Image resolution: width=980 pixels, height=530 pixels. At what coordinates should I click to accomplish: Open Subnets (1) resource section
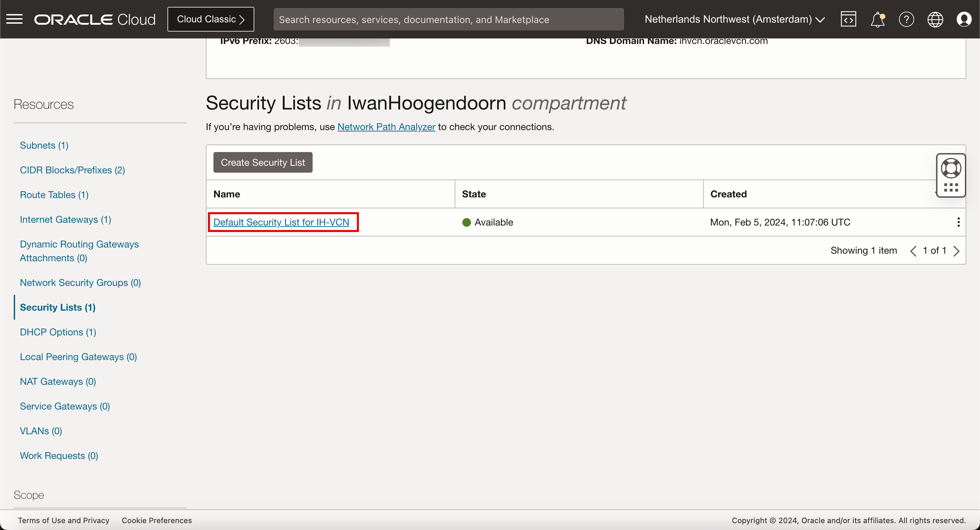pos(44,145)
